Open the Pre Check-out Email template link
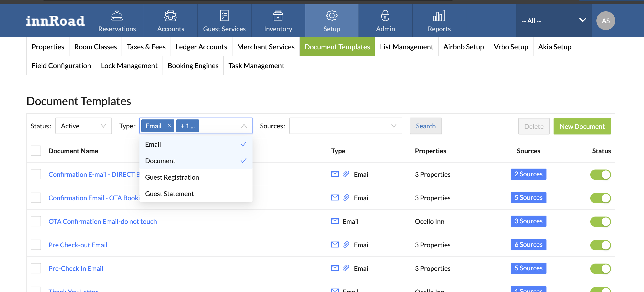Image resolution: width=644 pixels, height=292 pixels. tap(78, 245)
